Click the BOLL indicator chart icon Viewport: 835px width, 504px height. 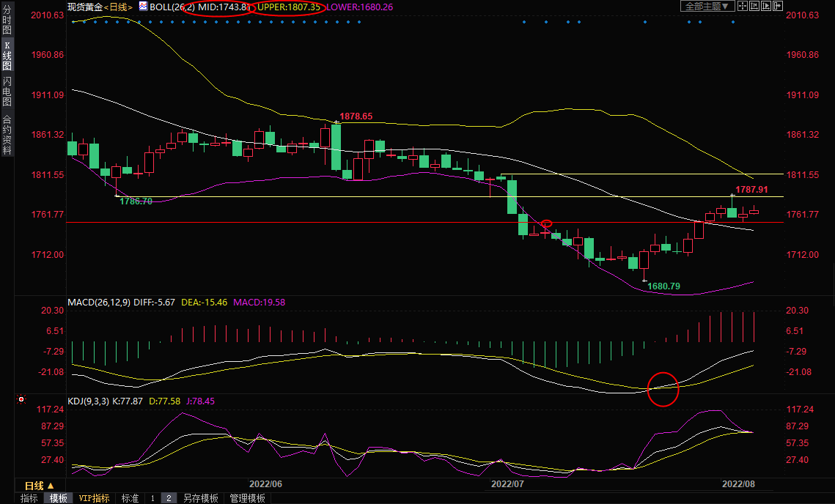(x=142, y=7)
